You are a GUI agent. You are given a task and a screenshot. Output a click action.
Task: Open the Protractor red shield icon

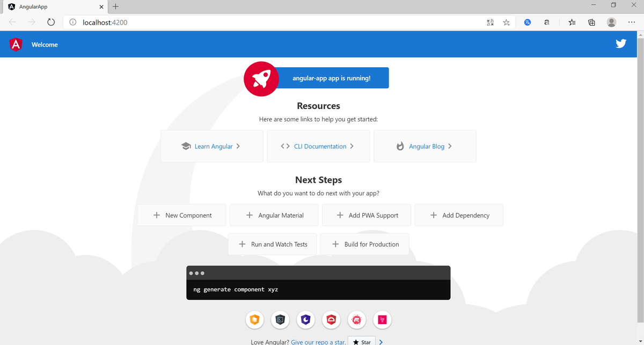331,320
